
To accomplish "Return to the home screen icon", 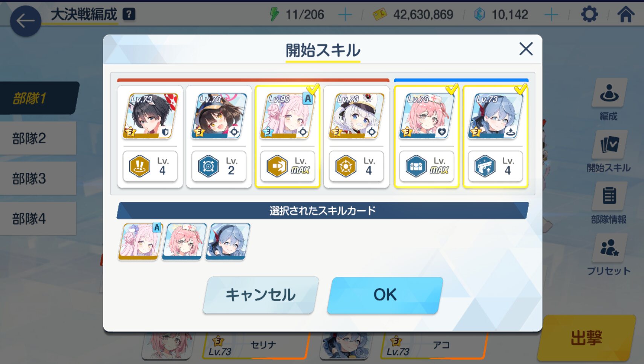I will (626, 15).
